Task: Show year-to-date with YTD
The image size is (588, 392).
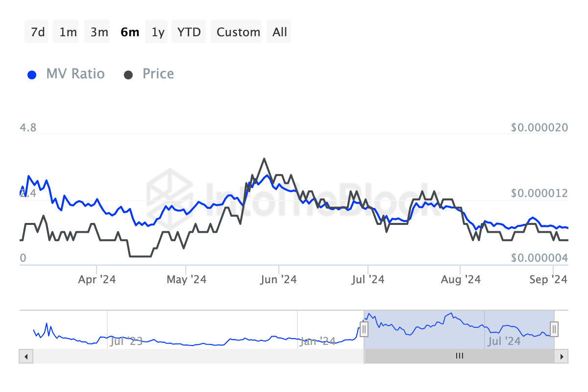Action: pos(189,32)
